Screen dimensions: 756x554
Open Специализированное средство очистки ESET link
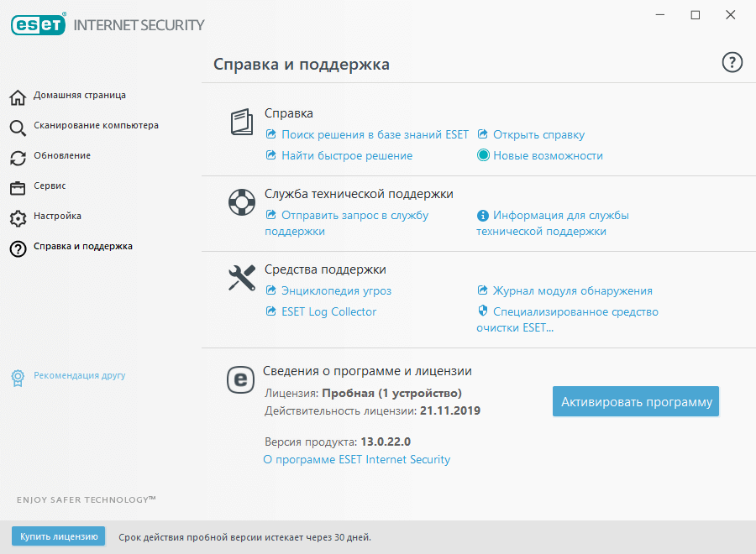(568, 320)
